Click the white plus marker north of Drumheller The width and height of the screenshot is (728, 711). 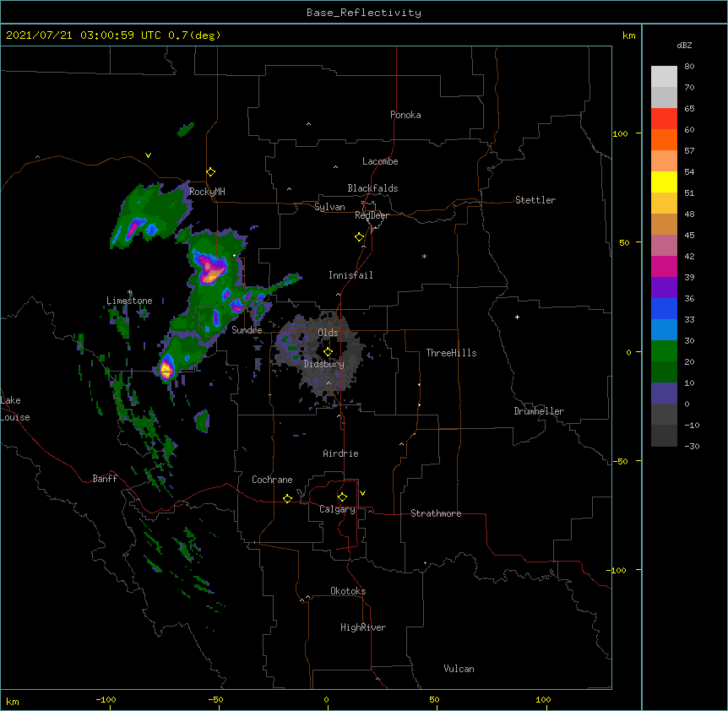(517, 317)
